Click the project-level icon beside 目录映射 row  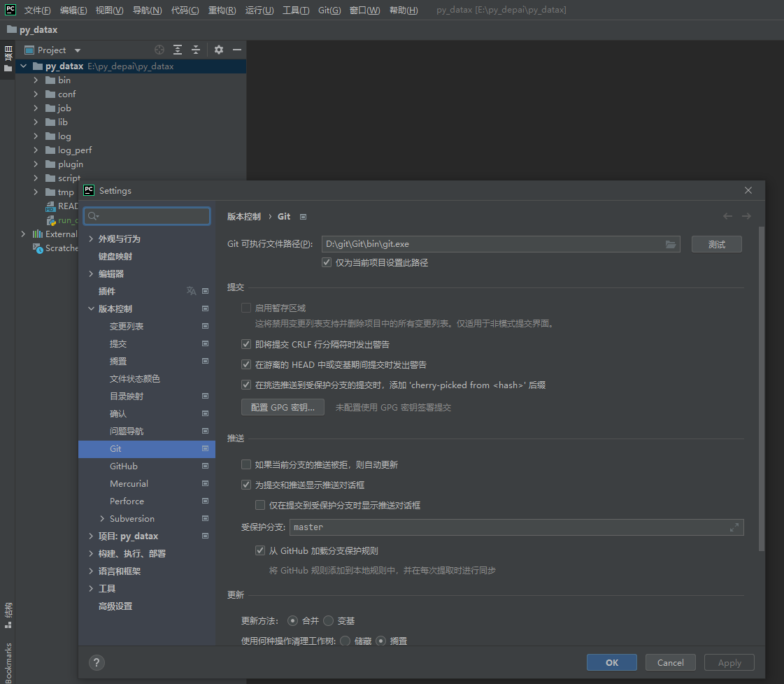coord(205,396)
